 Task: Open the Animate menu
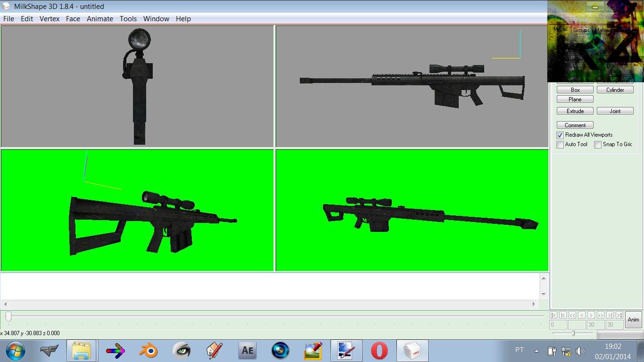[x=100, y=19]
